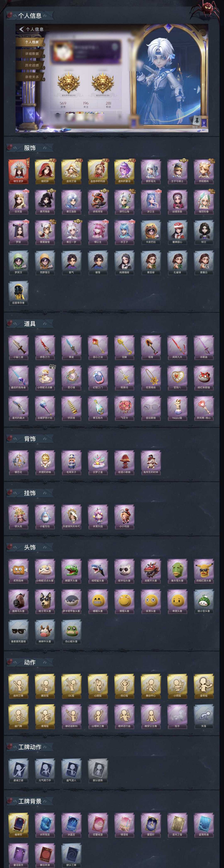This screenshot has height=868, width=224.
Task: Click the happy猫 cat item
Action: coord(177,408)
